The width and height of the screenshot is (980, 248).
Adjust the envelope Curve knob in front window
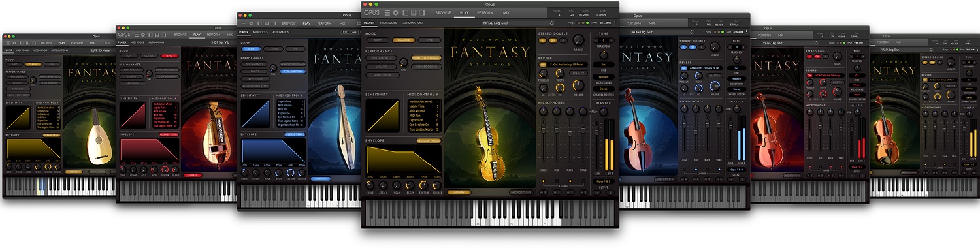(370, 185)
